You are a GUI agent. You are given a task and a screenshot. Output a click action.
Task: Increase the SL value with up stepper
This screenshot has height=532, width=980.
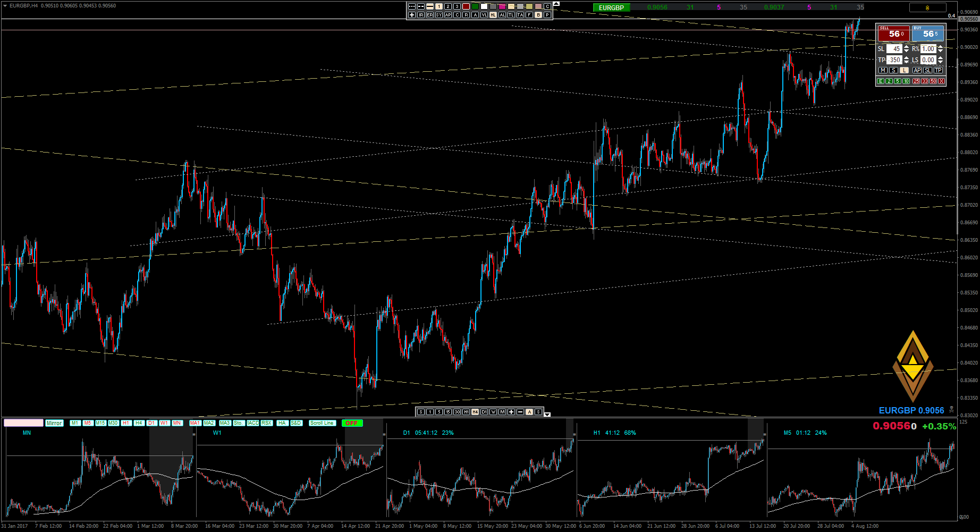(x=906, y=47)
